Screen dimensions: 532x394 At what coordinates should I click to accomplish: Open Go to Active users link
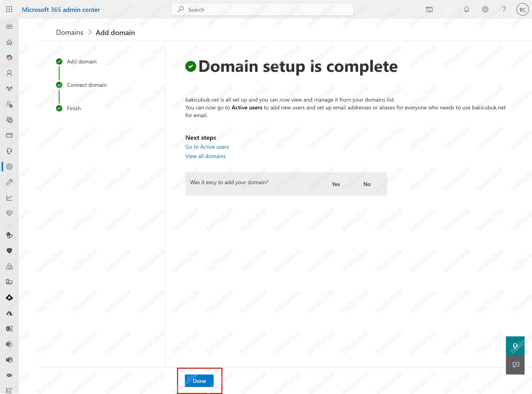pos(207,147)
